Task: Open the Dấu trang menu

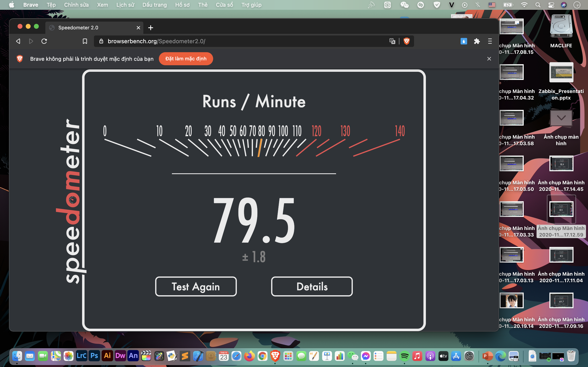Action: click(155, 5)
